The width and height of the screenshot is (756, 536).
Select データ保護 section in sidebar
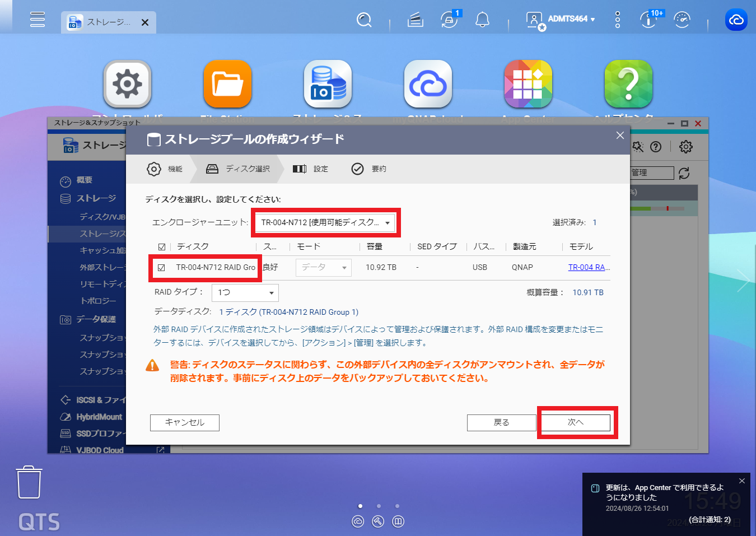coord(96,319)
